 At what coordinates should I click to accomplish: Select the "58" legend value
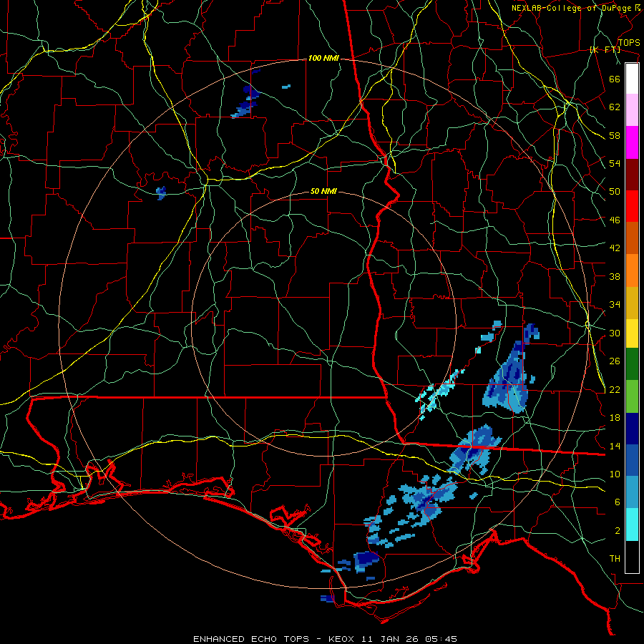tap(615, 135)
